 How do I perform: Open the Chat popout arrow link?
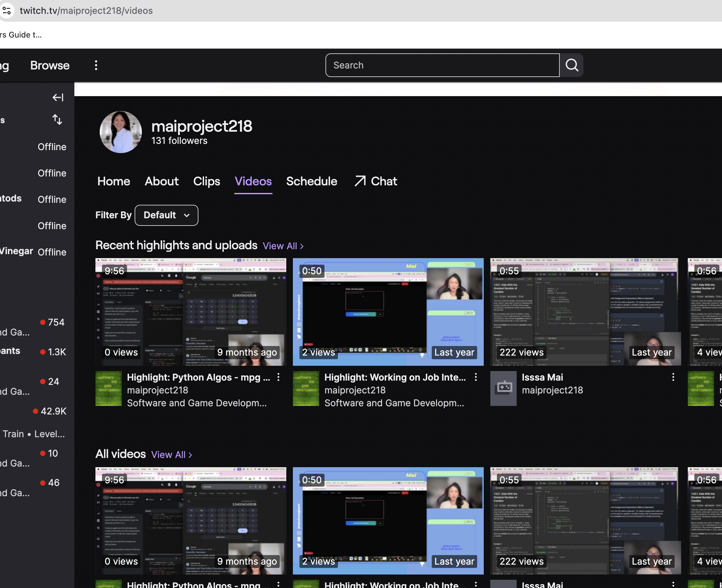375,181
